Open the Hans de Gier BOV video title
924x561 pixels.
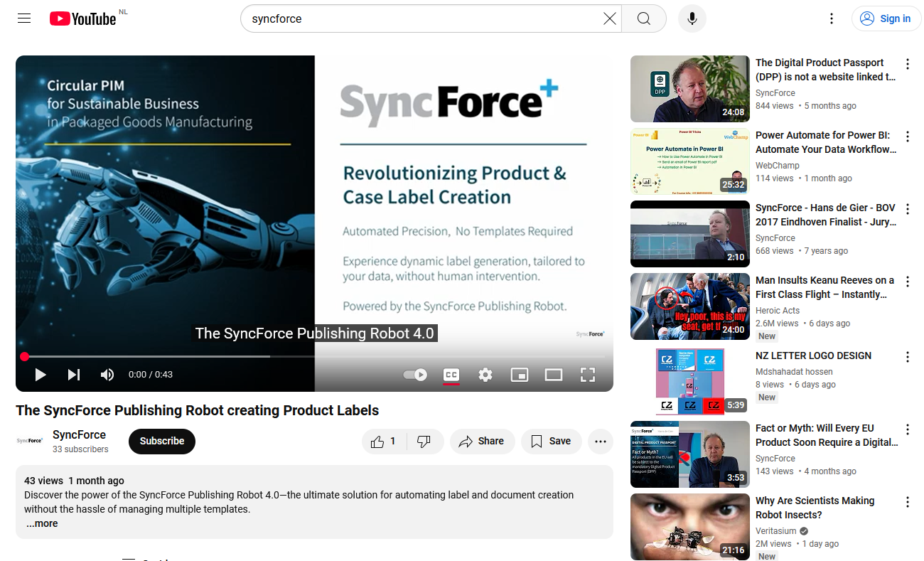pos(825,215)
